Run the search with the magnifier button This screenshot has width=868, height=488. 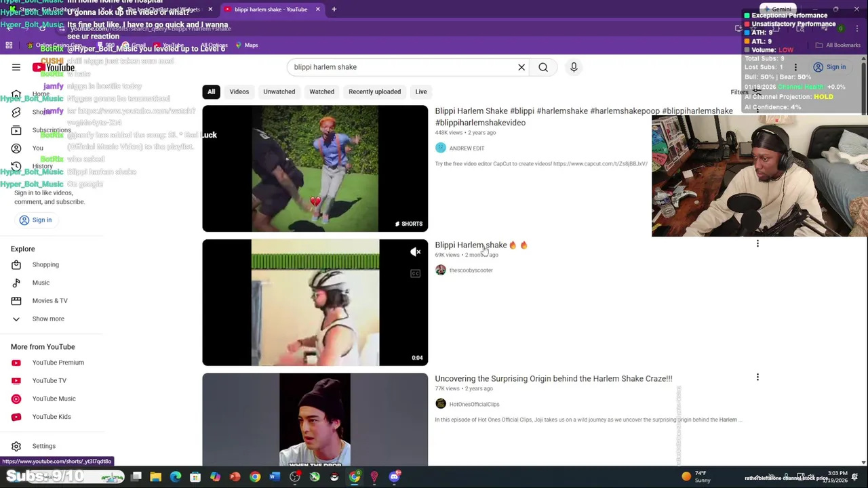tap(543, 67)
